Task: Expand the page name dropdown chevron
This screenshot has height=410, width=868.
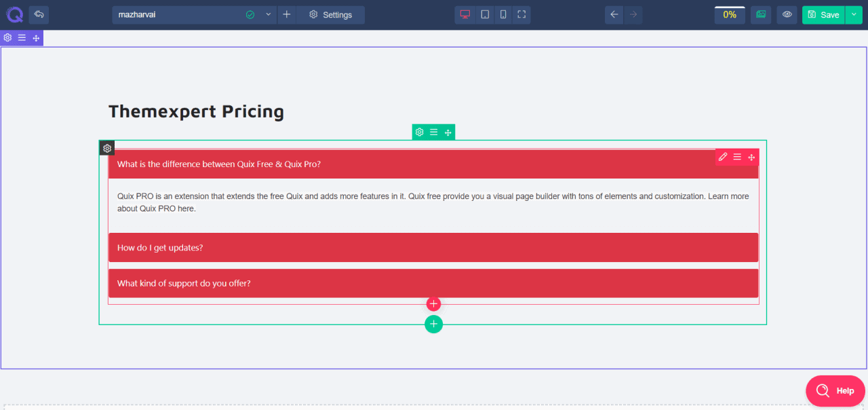Action: 269,14
